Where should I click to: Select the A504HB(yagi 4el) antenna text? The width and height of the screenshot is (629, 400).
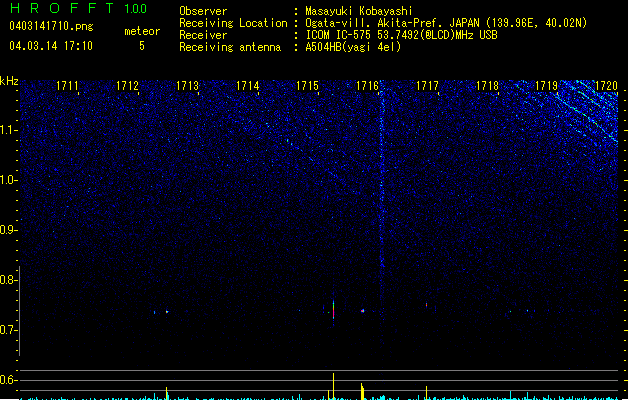(353, 47)
